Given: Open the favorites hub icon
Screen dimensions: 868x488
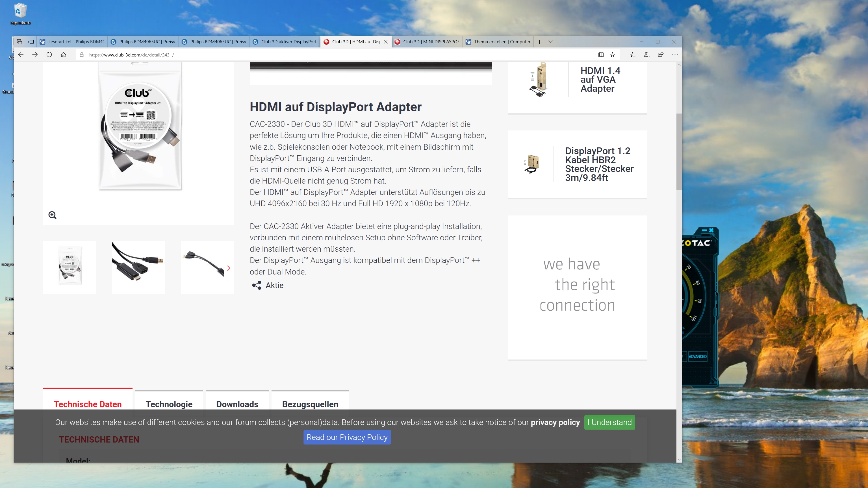Looking at the screenshot, I should pyautogui.click(x=632, y=55).
